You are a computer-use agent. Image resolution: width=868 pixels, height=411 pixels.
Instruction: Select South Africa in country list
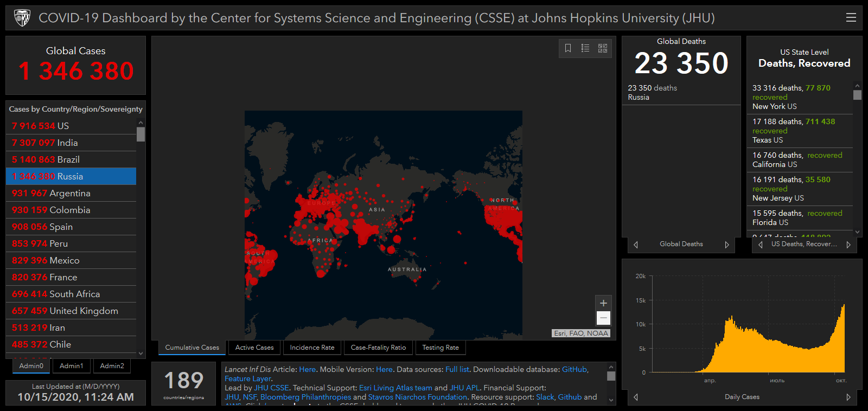coord(71,294)
